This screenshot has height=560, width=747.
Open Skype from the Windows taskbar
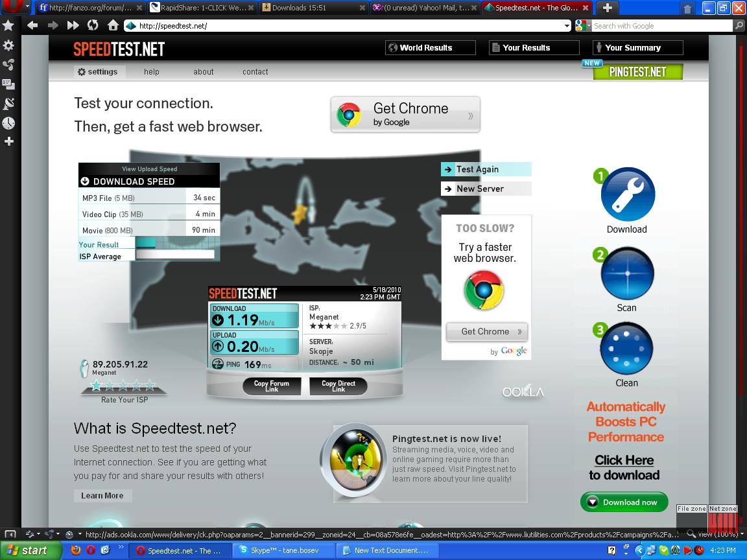tap(284, 550)
